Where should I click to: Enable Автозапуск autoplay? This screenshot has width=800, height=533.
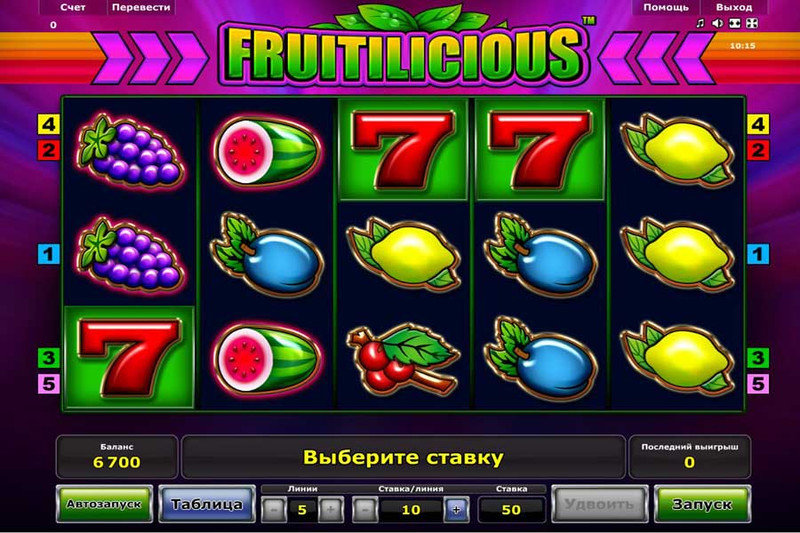[x=104, y=504]
